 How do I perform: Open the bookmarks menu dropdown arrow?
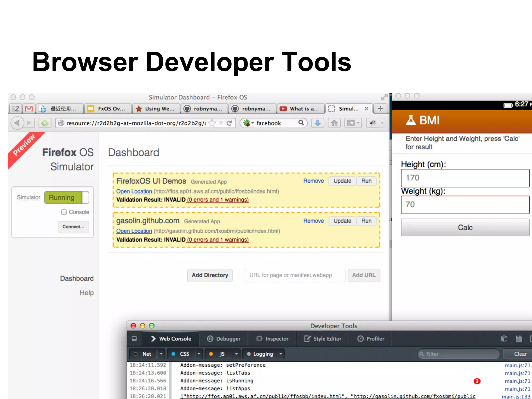point(358,123)
